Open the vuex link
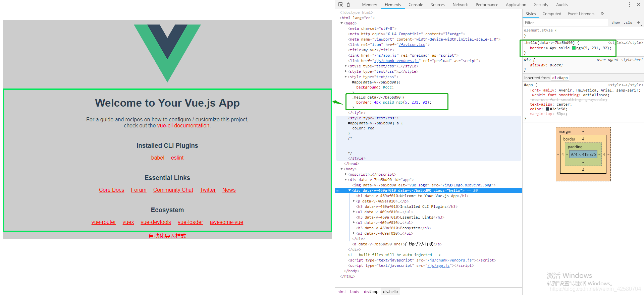Screen dimensions: 644x295 (128, 222)
